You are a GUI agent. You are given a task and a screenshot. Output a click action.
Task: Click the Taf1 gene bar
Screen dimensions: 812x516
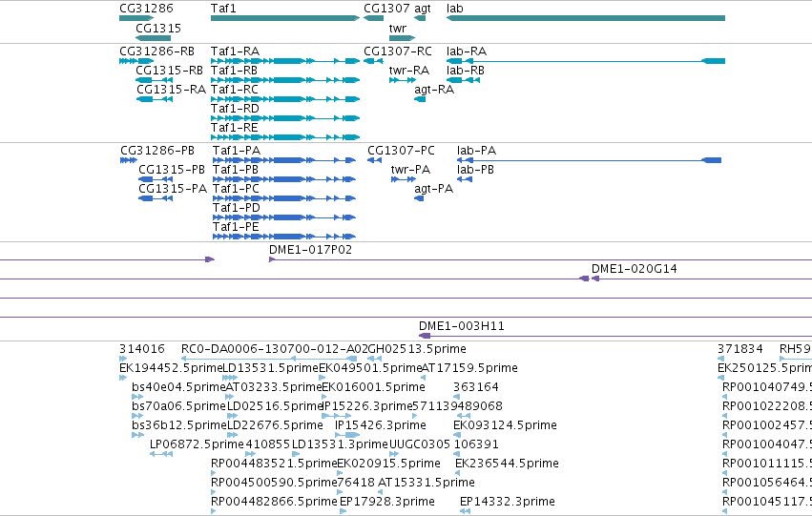pyautogui.click(x=285, y=18)
